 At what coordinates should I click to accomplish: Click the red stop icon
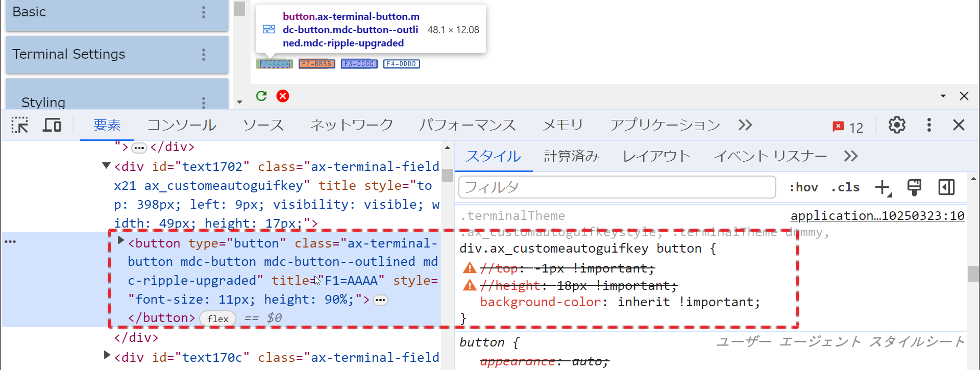(283, 96)
